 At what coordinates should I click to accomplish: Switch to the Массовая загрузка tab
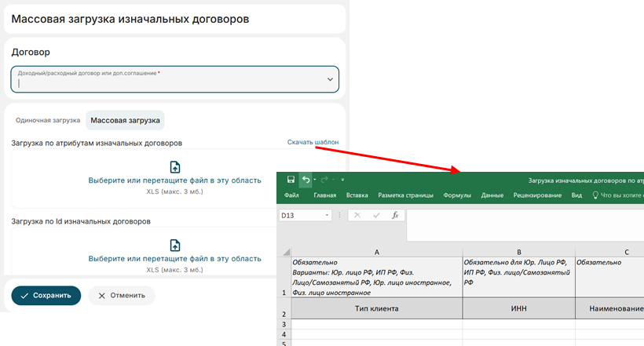pos(125,121)
